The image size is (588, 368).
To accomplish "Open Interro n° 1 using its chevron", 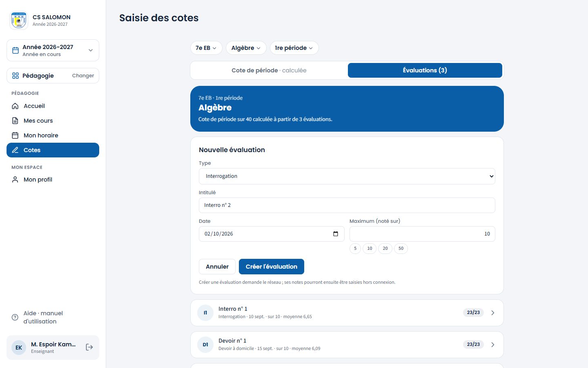I will point(493,313).
